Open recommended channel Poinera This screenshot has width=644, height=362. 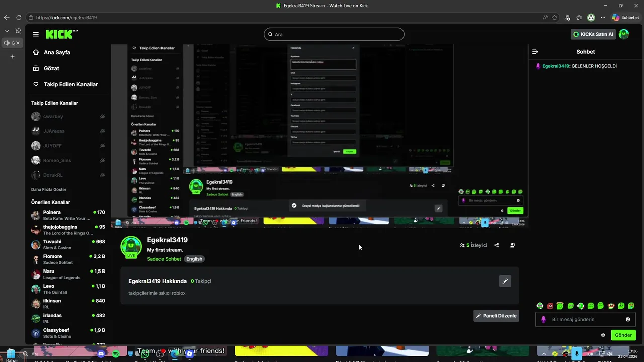[x=68, y=215]
